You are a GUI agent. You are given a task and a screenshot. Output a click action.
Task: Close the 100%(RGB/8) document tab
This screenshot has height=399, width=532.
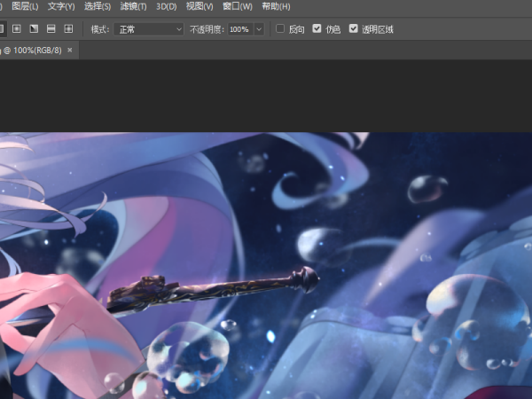pyautogui.click(x=70, y=51)
